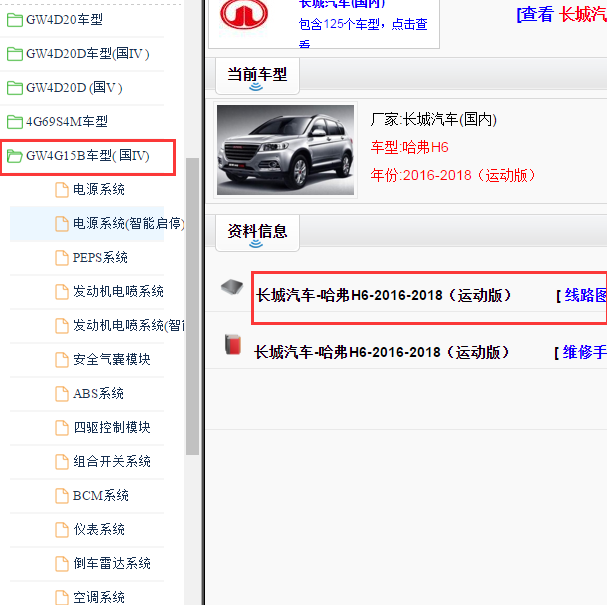607x605 pixels.
Task: Click 包含125个车型,点击查看 link
Action: point(363,31)
